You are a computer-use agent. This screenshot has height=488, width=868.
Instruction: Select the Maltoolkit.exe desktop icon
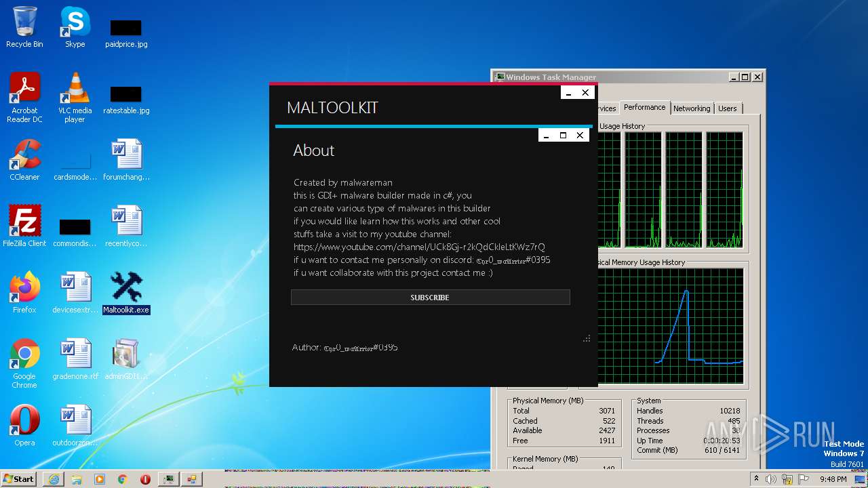pos(126,293)
